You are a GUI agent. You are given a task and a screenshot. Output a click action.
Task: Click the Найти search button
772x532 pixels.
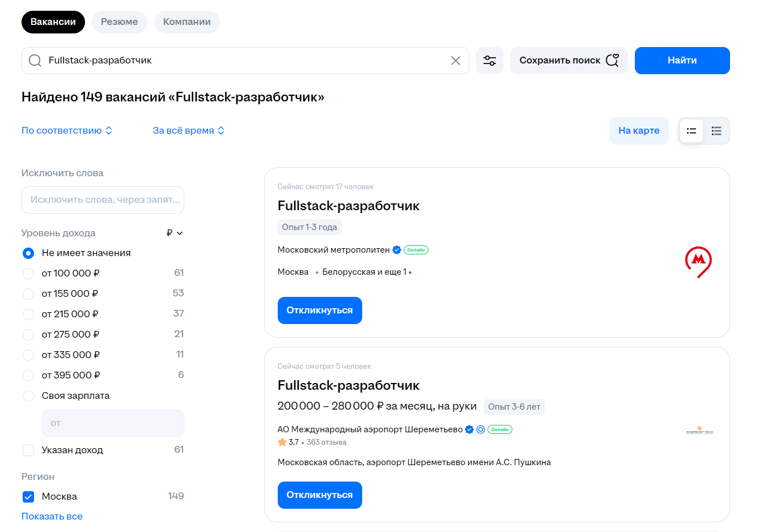682,61
